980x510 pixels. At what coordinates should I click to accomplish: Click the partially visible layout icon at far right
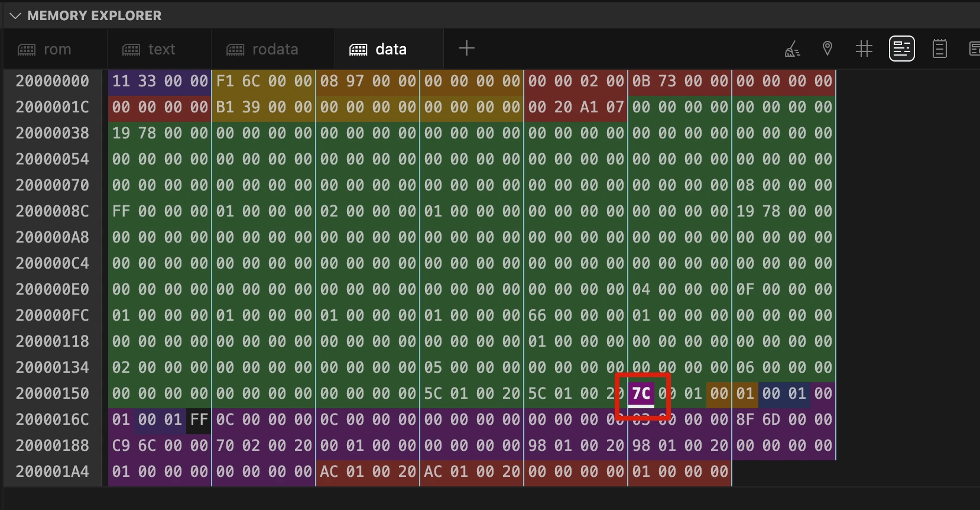tap(974, 49)
